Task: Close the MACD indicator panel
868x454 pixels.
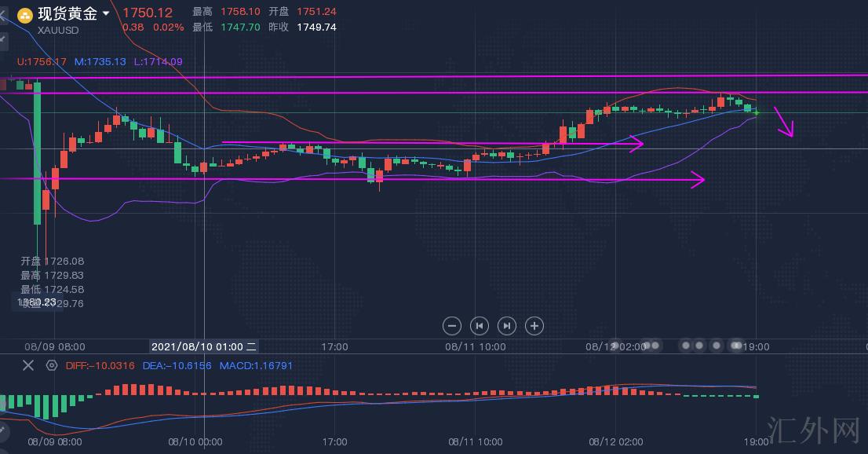Action: [x=28, y=365]
